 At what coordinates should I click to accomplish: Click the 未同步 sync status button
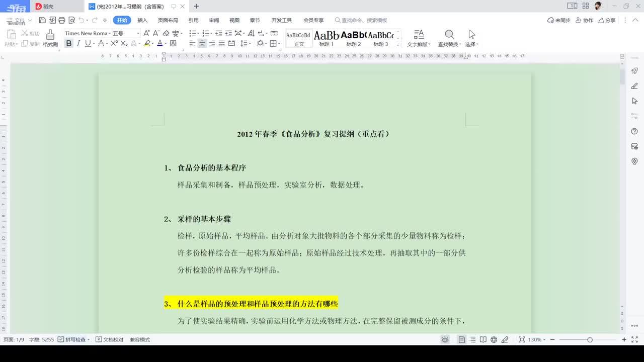[559, 20]
